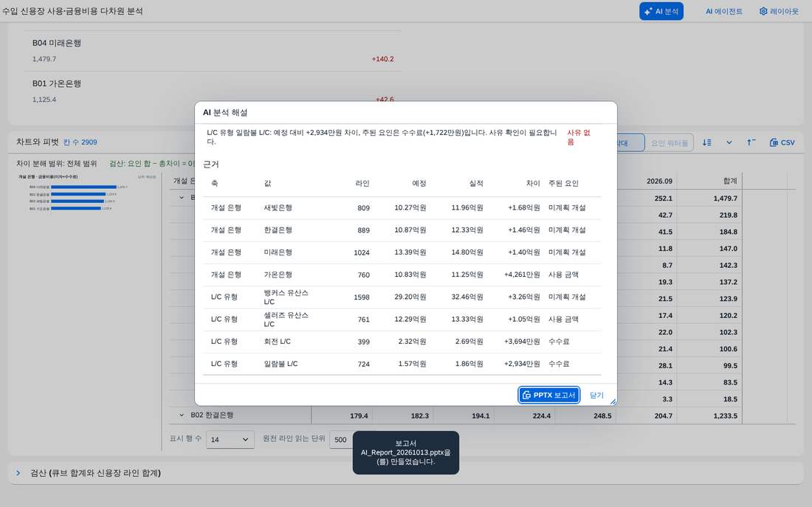Click the 원천 라인 읽는 단위 input
Screen dimensions: 812x507
pyautogui.click(x=342, y=440)
